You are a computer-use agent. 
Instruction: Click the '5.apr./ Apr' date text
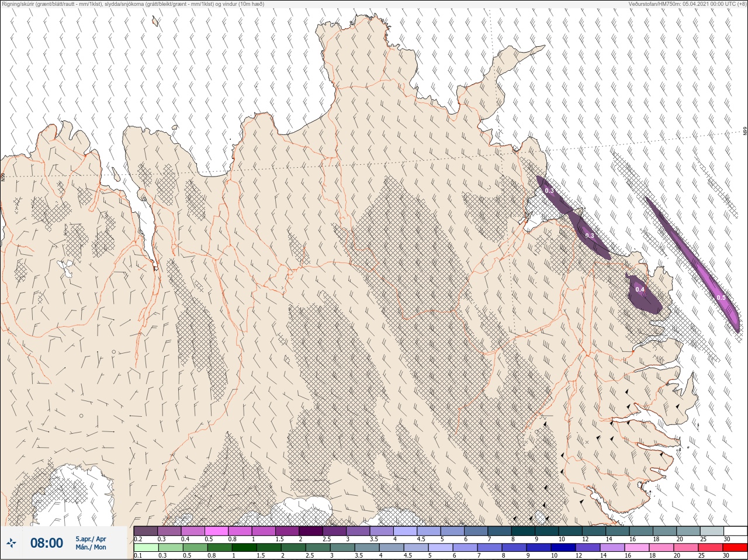[x=91, y=538]
